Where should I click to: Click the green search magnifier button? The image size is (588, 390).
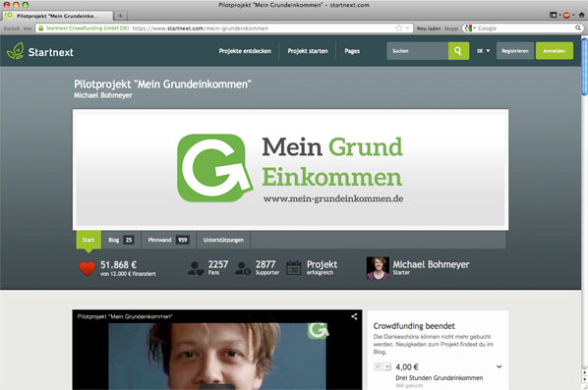(x=458, y=51)
